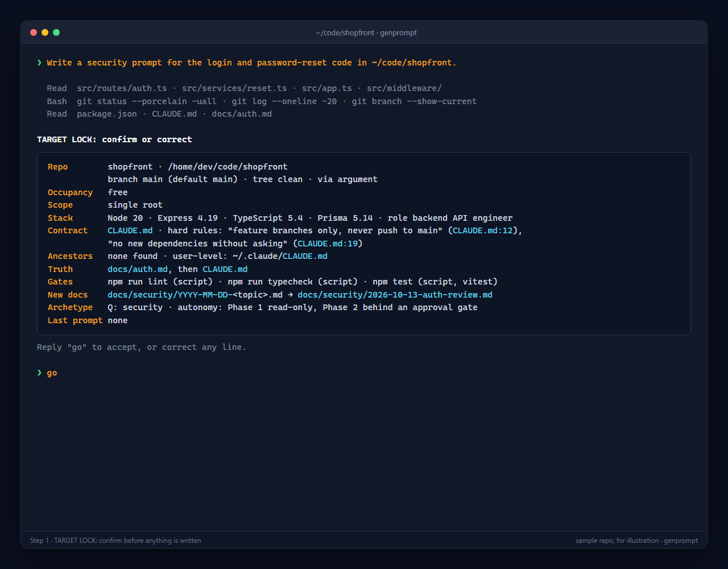The height and width of the screenshot is (569, 728).
Task: Click the prompt chevron before the "go" reply
Action: coord(39,373)
